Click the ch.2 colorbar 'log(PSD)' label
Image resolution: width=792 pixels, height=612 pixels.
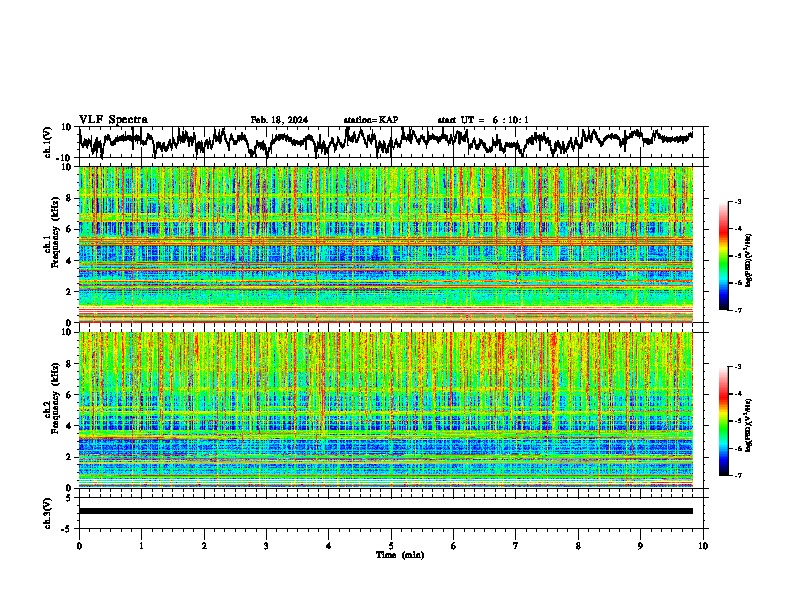pyautogui.click(x=748, y=425)
